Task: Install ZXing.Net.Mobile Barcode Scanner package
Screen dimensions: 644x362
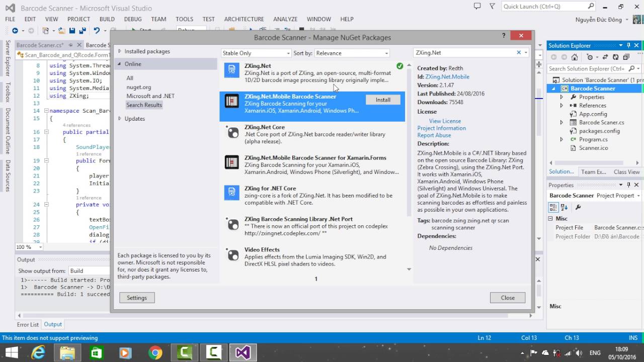Action: (x=383, y=100)
